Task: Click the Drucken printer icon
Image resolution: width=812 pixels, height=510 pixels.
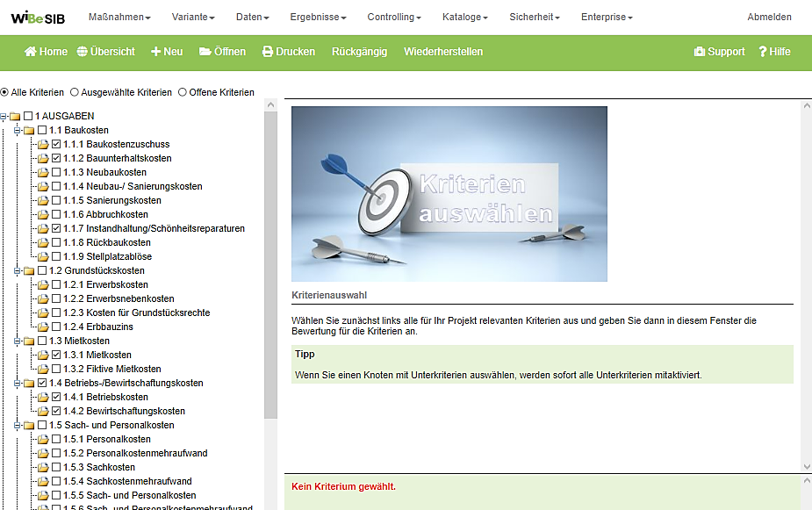Action: (268, 52)
